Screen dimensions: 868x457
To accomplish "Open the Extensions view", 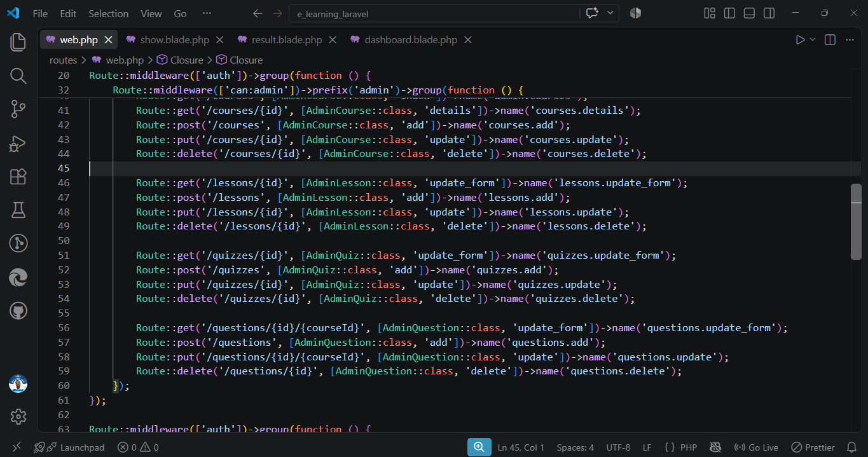I will (x=18, y=177).
